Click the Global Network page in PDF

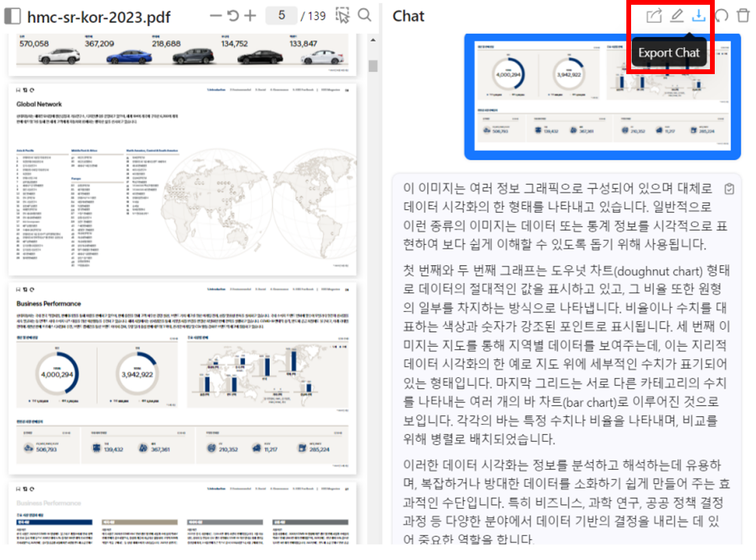click(x=182, y=179)
